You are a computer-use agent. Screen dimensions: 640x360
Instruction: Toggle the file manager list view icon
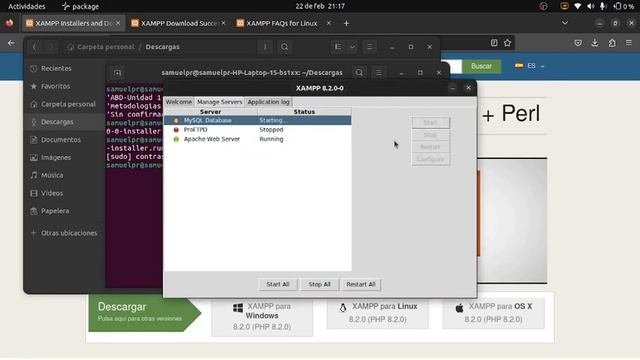338,47
